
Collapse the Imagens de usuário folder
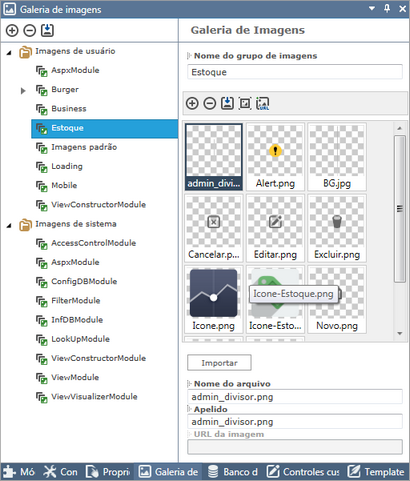9,52
